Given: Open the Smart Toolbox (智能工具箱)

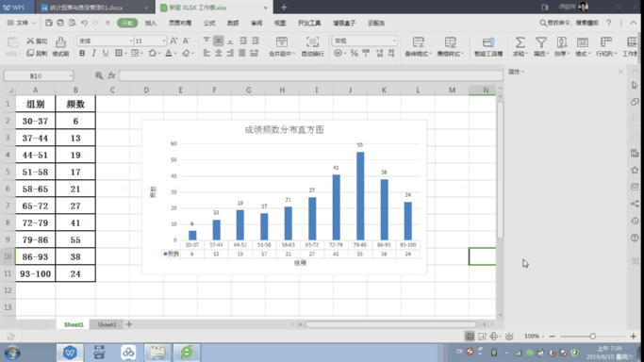Looking at the screenshot, I should pyautogui.click(x=488, y=46).
